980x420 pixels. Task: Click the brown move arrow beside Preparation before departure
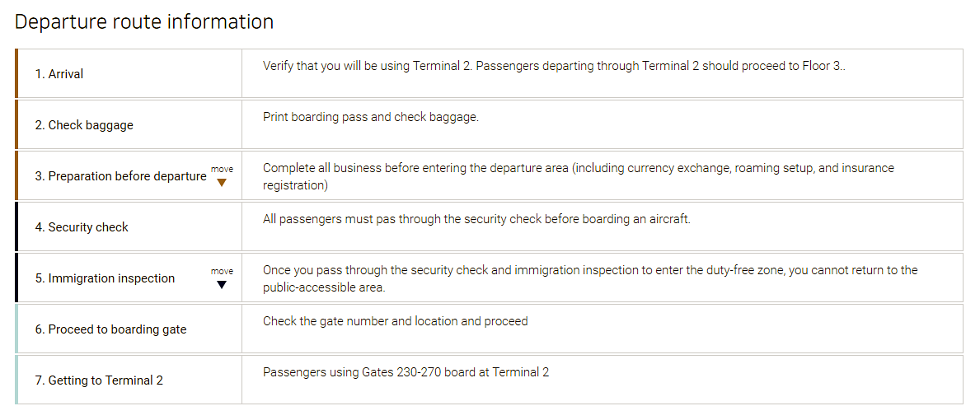tap(221, 183)
